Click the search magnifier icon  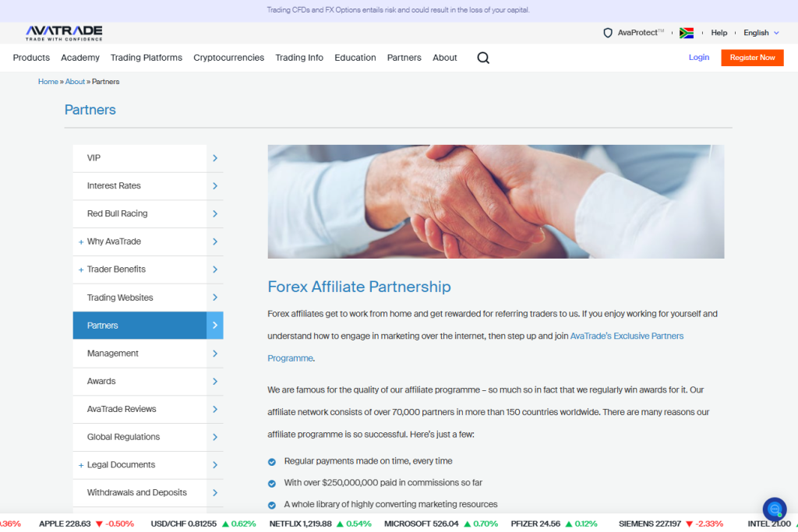pyautogui.click(x=483, y=58)
